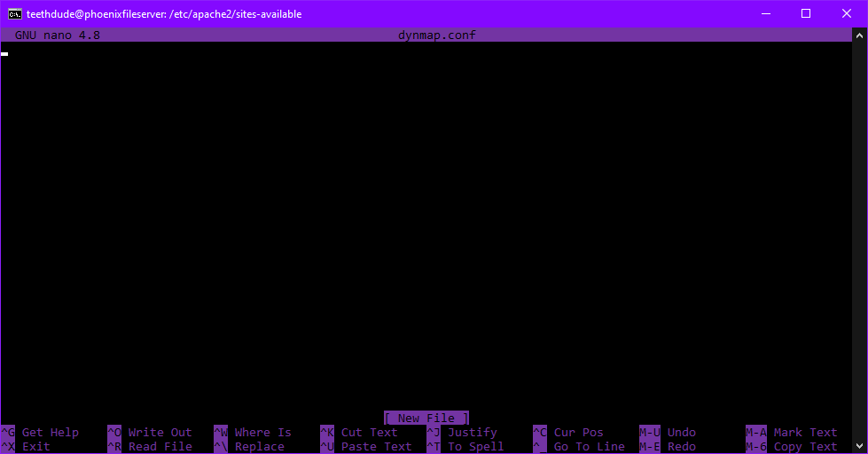Click the ^G Get Help shortcut
Image resolution: width=868 pixels, height=454 pixels.
coord(40,433)
